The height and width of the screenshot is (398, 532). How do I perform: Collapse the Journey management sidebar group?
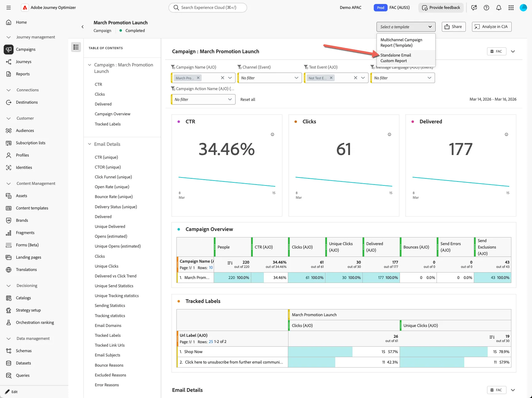(9, 37)
